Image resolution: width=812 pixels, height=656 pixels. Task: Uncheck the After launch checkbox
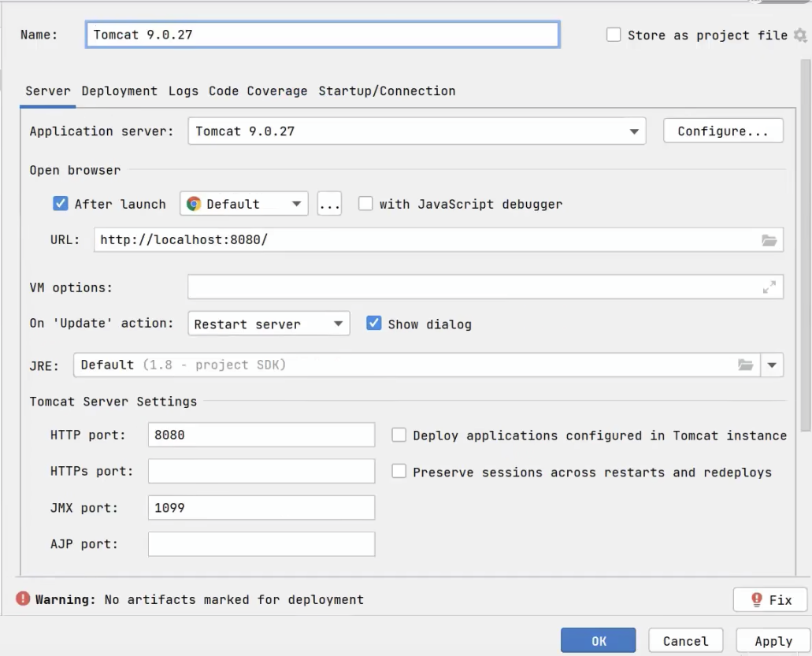[x=60, y=203]
